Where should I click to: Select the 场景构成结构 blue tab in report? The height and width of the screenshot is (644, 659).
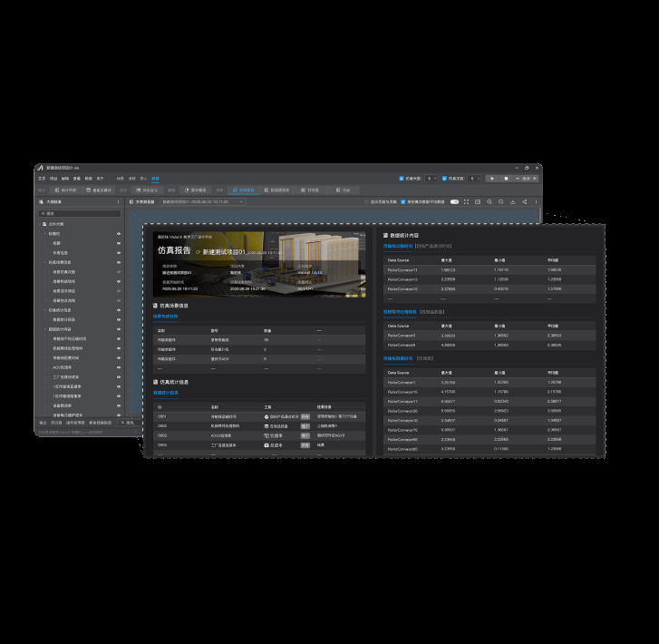pos(166,317)
